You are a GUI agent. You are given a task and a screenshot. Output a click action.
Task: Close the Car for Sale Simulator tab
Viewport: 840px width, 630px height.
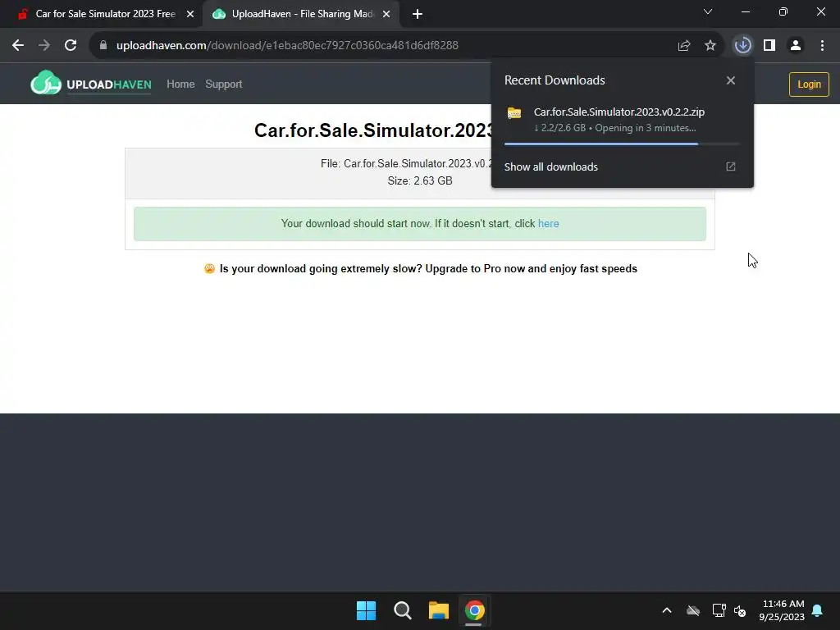tap(190, 15)
